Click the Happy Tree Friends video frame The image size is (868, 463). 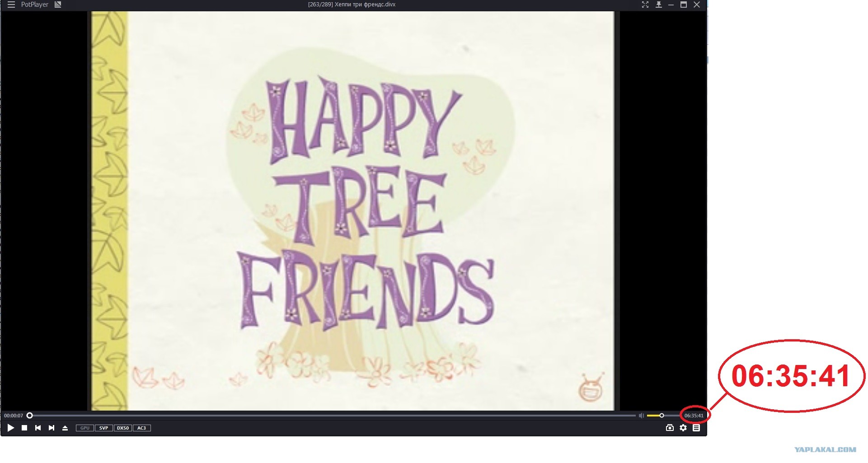click(353, 211)
